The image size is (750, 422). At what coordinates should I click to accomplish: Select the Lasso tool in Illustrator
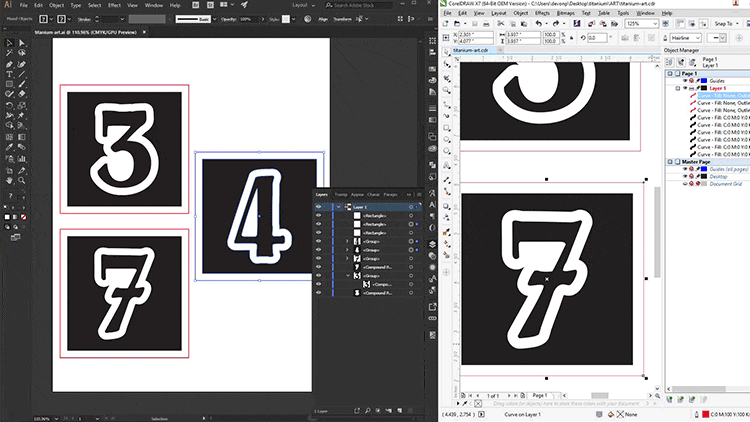(22, 53)
